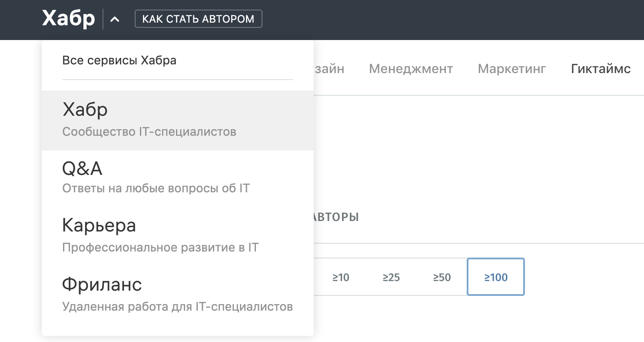Open the Все сервисы Хабра link
This screenshot has width=644, height=342.
pyautogui.click(x=120, y=60)
